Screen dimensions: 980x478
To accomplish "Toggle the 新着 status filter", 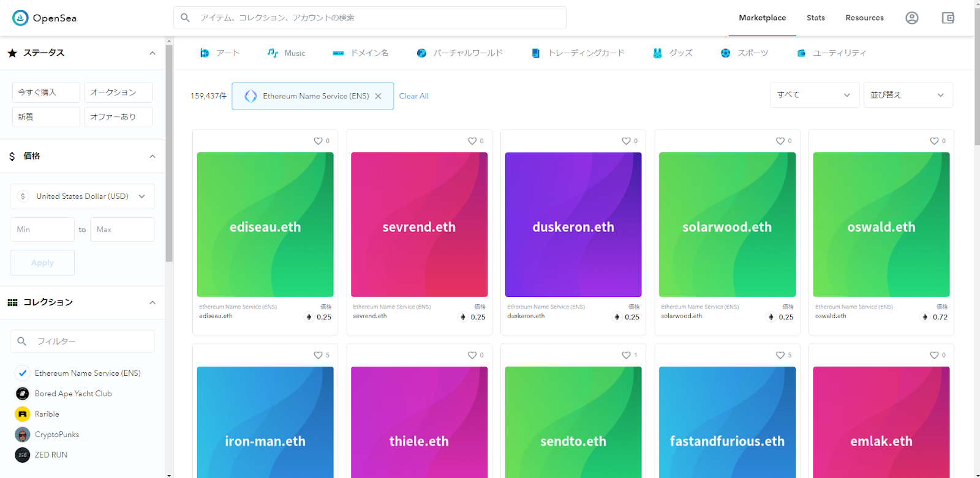I will click(x=46, y=117).
